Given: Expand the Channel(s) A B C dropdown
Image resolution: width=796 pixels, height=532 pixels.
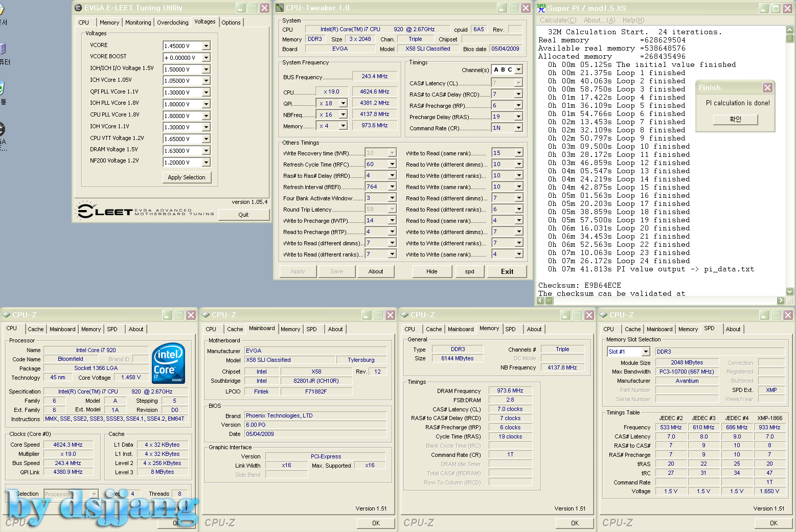Looking at the screenshot, I should [x=518, y=70].
